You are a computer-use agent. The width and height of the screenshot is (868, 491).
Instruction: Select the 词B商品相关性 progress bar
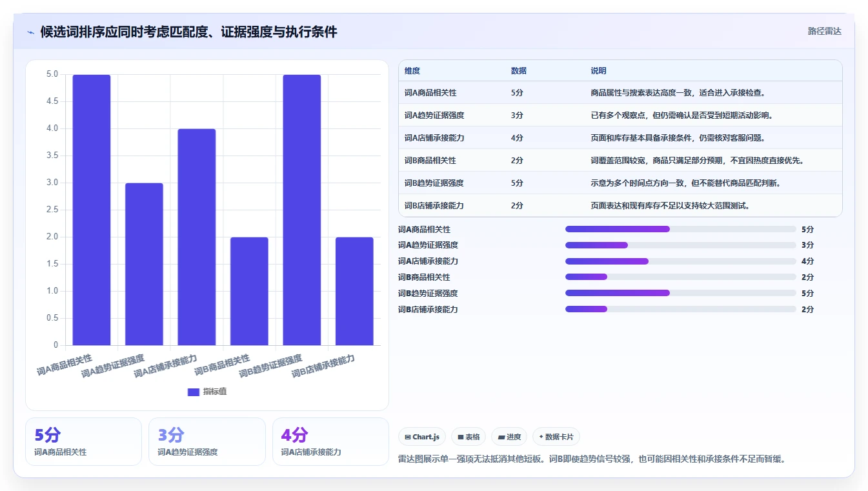(681, 277)
